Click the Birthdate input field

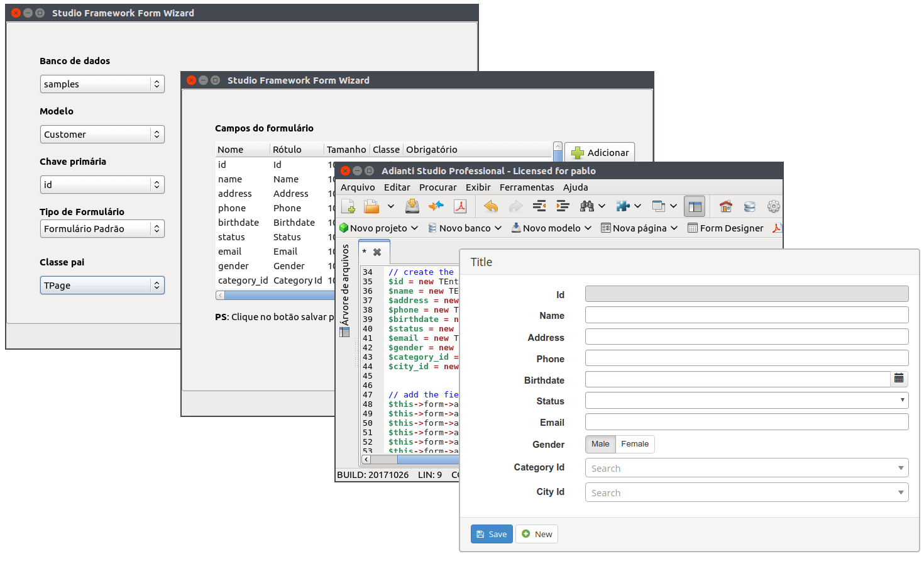(x=738, y=379)
